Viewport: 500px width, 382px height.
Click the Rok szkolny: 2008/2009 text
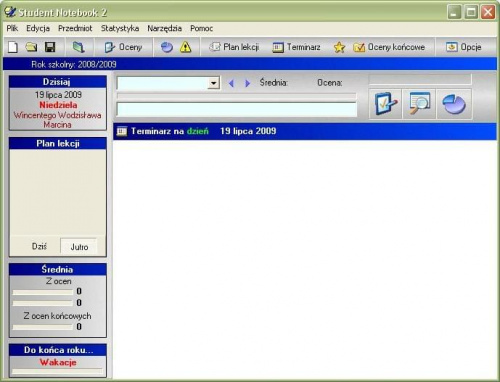(74, 64)
